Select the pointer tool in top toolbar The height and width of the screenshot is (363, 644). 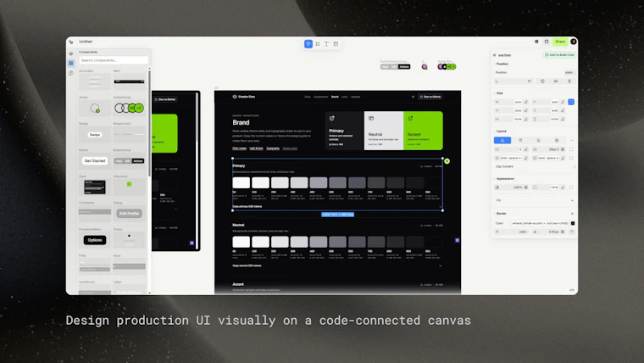308,44
